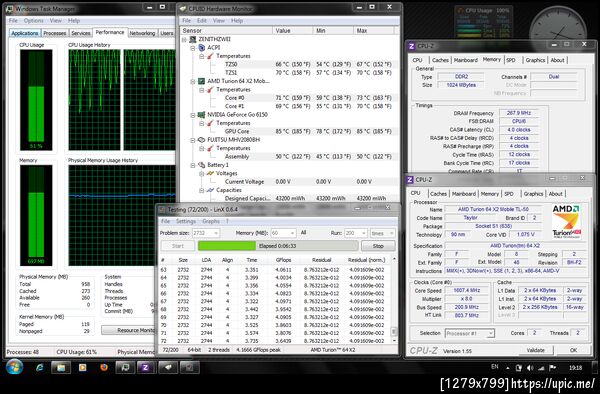Viewport: 600px width, 394px height.
Task: Click thermometer icon beside FUJITSU Temperatures node
Action: (210, 148)
